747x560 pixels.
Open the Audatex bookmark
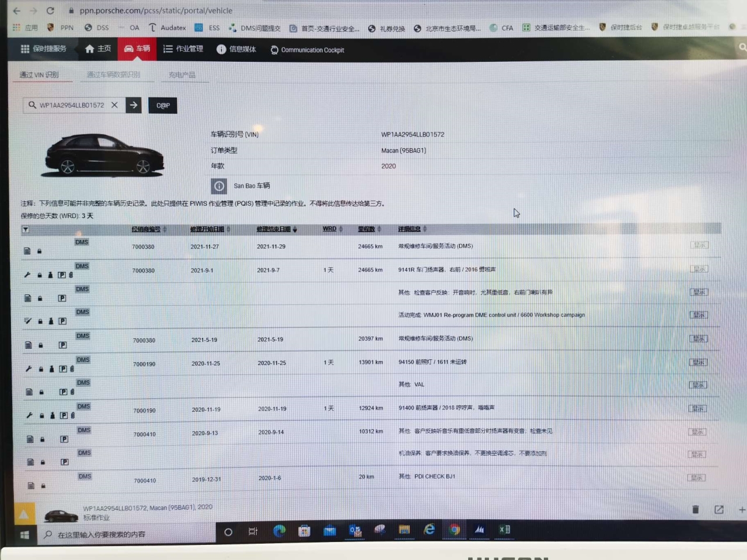(167, 28)
